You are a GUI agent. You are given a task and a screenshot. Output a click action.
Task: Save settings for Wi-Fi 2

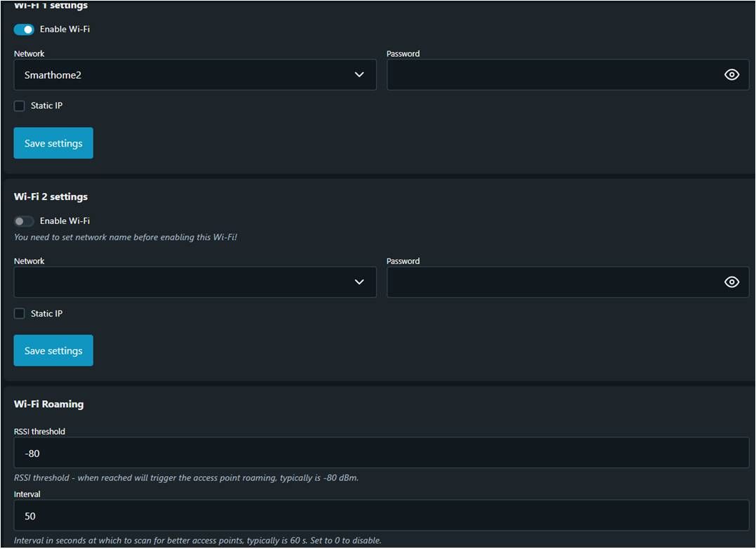tap(53, 351)
